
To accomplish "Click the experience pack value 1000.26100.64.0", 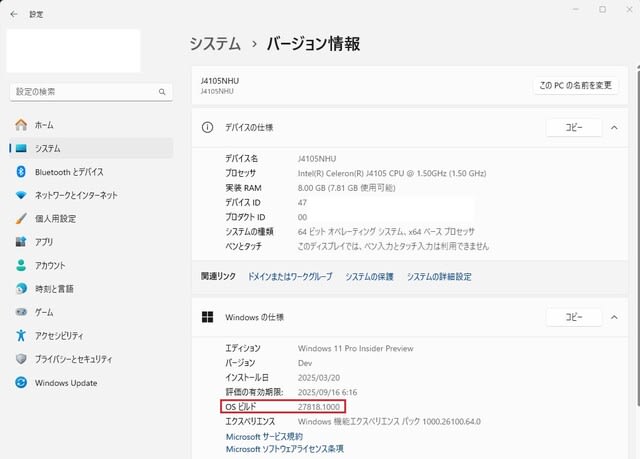I will [x=389, y=421].
